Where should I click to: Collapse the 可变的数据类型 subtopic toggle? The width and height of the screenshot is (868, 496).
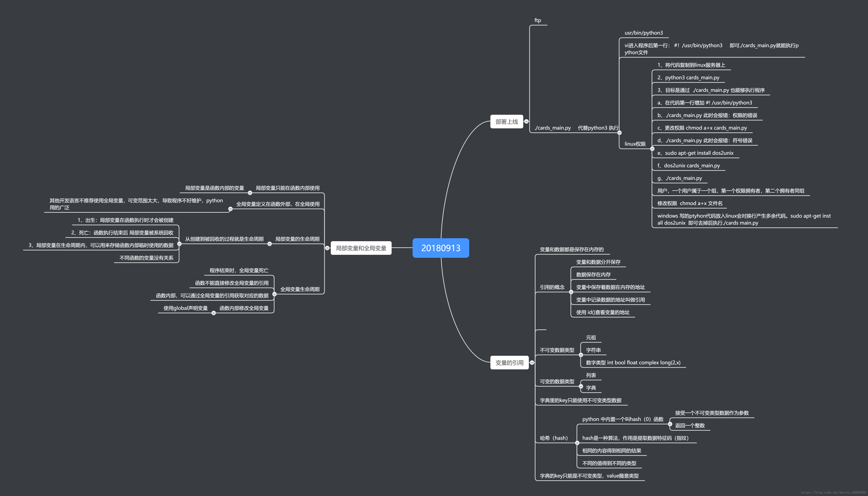click(x=581, y=386)
